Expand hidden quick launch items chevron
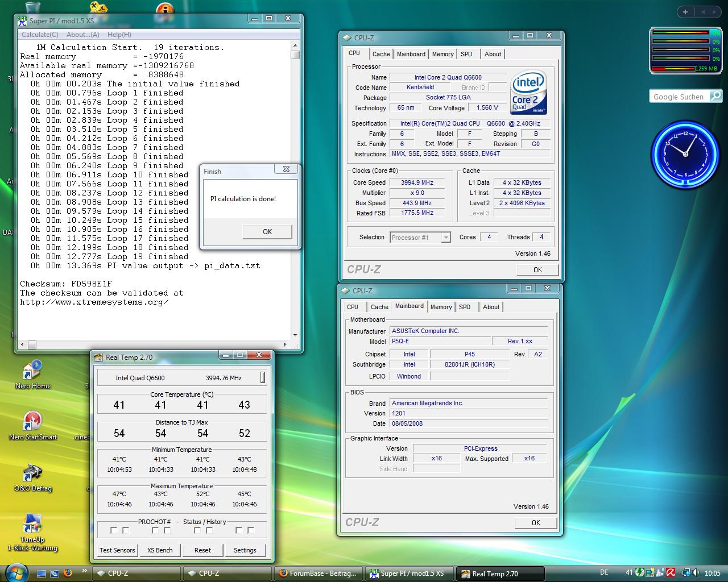728x582 pixels. [x=84, y=570]
